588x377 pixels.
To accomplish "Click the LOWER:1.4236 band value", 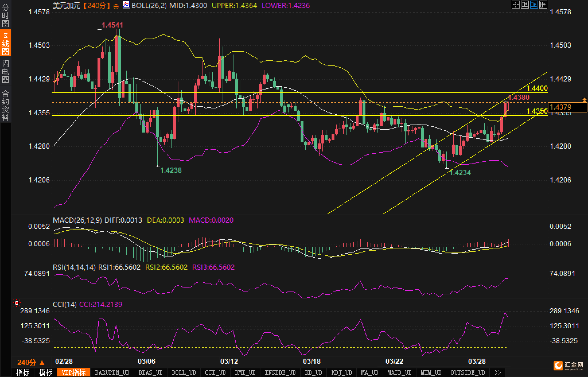I will (286, 5).
